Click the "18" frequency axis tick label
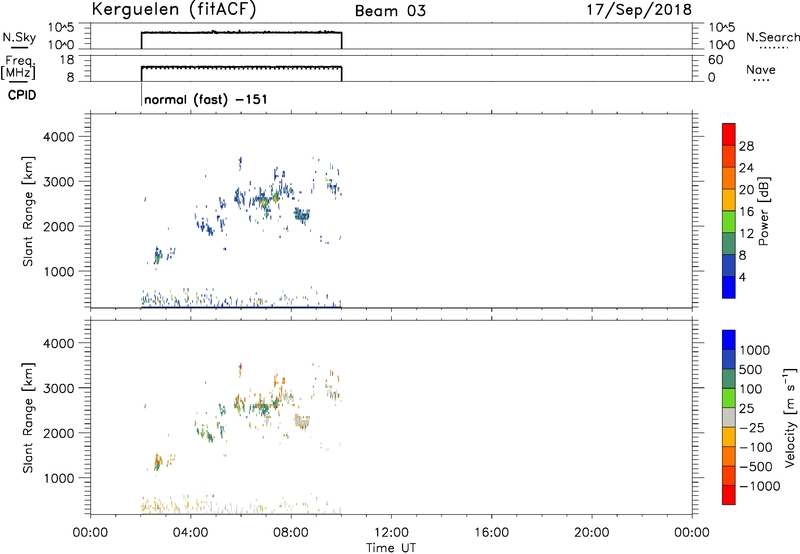Viewport: 800px width, 554px height. click(67, 60)
